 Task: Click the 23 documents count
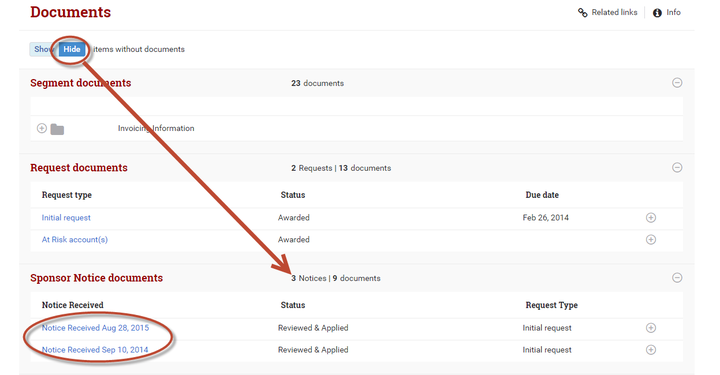[x=317, y=83]
